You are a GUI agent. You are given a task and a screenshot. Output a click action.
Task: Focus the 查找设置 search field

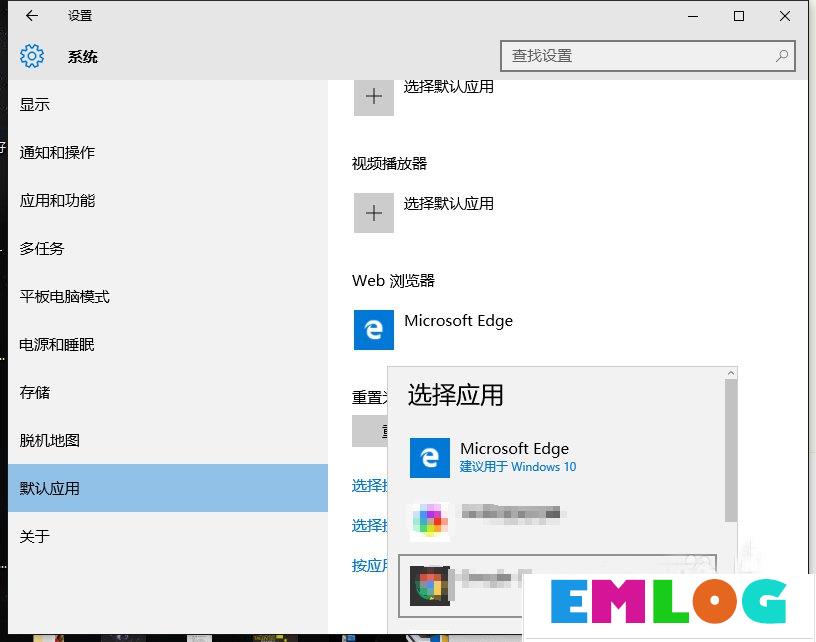point(647,56)
